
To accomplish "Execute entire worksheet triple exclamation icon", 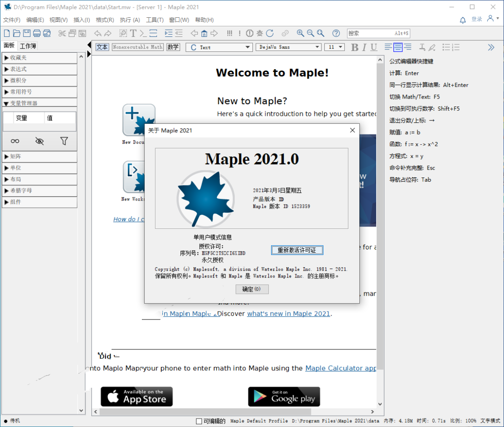I will 230,33.
